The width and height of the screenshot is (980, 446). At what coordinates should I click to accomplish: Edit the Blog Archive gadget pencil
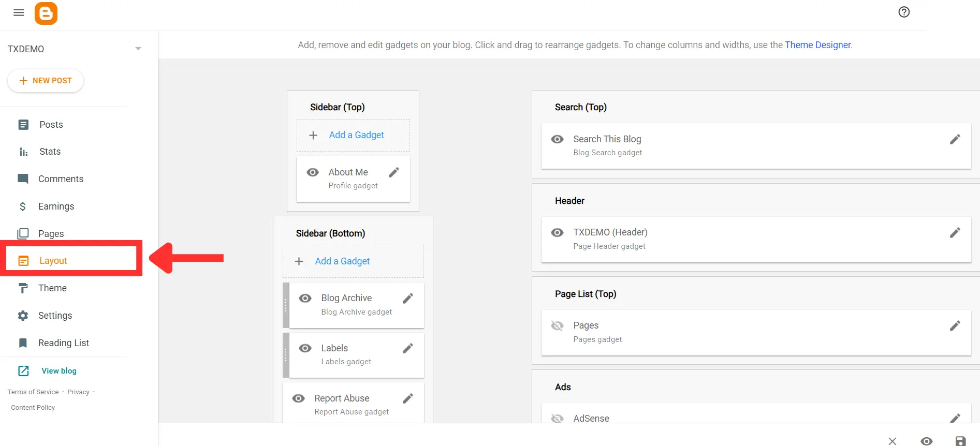coord(408,298)
